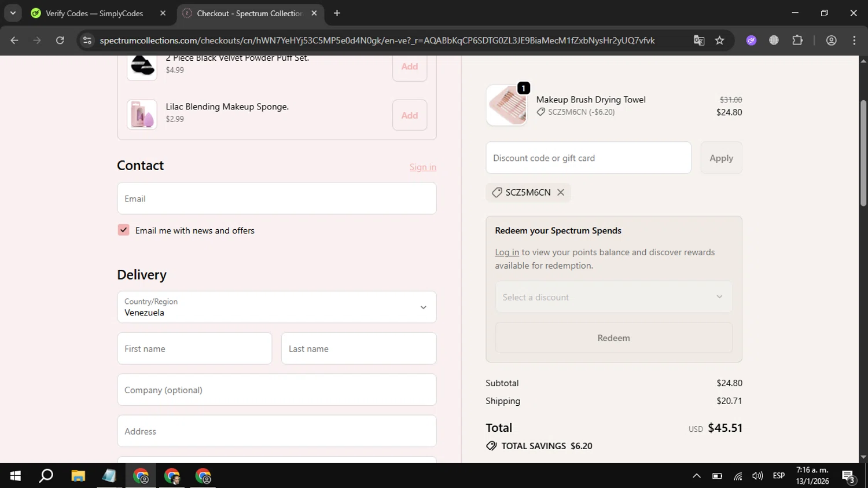
Task: Click the translate page icon
Action: coord(699,41)
